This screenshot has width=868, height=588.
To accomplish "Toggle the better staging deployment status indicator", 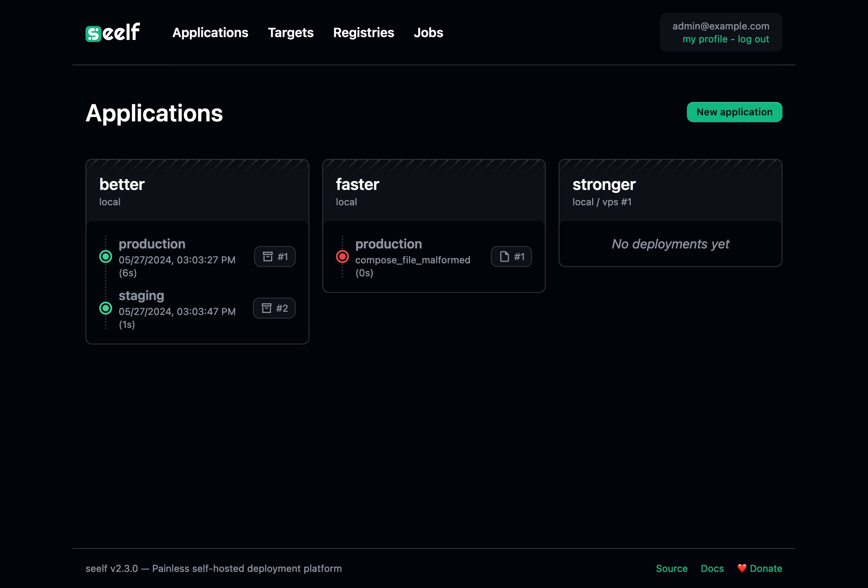I will click(106, 309).
